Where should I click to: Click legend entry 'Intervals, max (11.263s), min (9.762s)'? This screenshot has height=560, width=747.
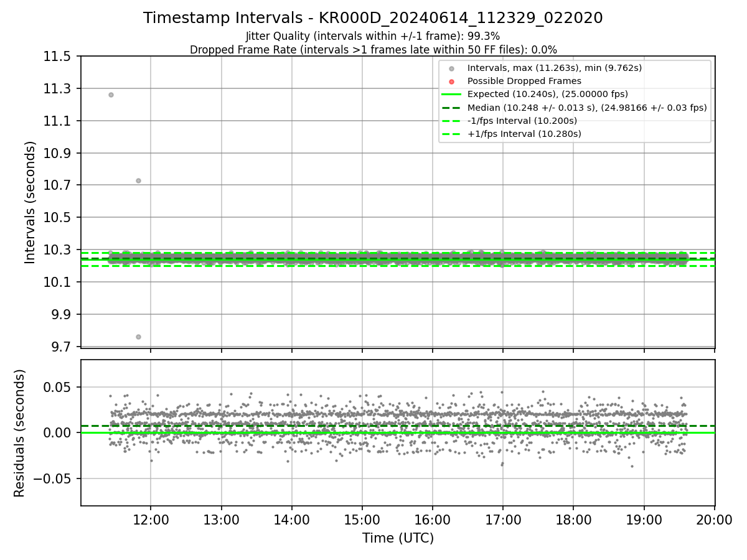[555, 68]
